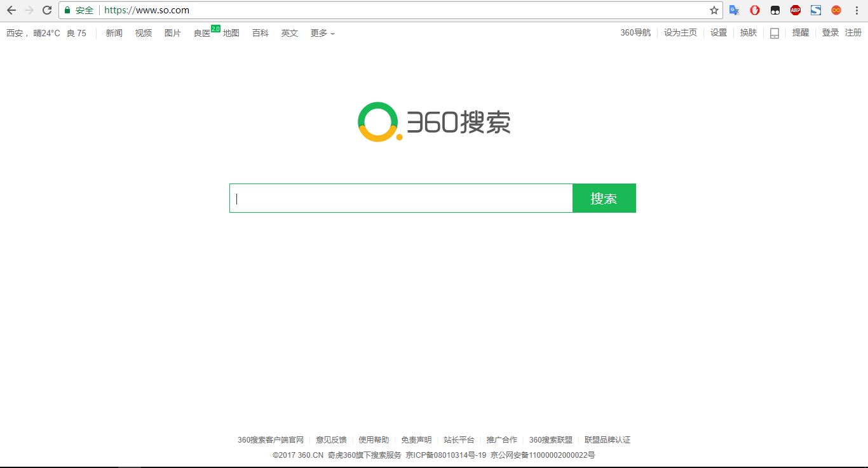Click the green 搜索 button

(604, 198)
